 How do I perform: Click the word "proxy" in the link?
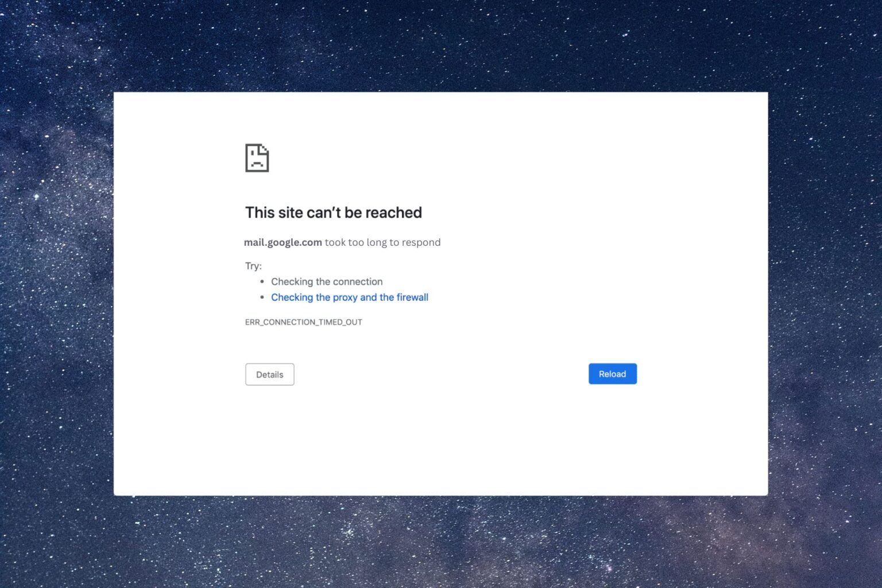tap(345, 297)
